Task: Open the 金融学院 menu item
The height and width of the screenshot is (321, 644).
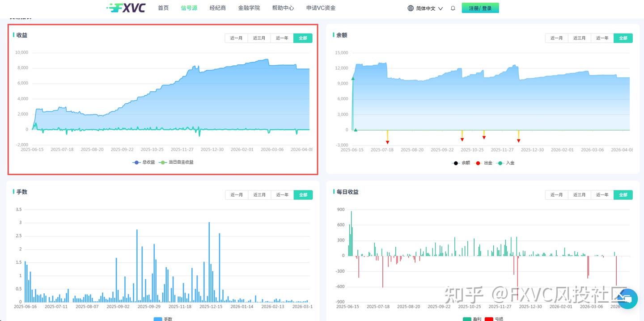Action: tap(249, 8)
